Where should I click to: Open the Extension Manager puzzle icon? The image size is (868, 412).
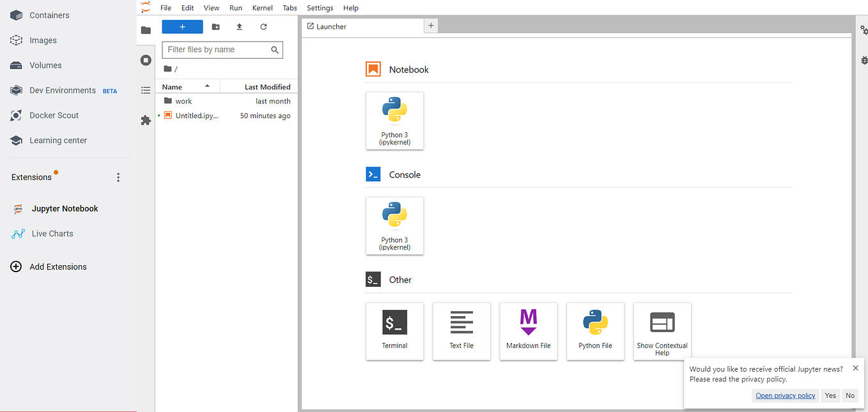point(146,119)
